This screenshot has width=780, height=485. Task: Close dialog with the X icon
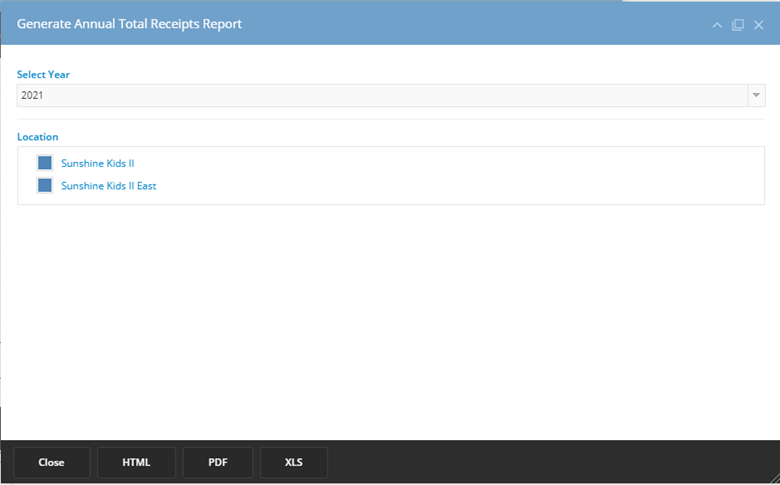(x=758, y=25)
